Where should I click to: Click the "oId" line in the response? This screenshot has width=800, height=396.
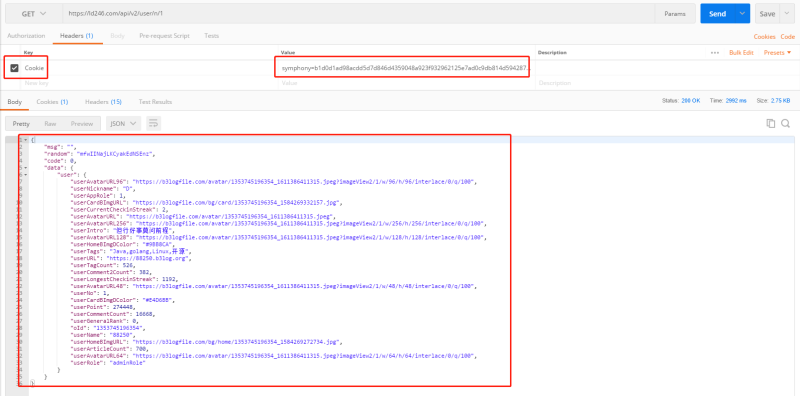(108, 328)
